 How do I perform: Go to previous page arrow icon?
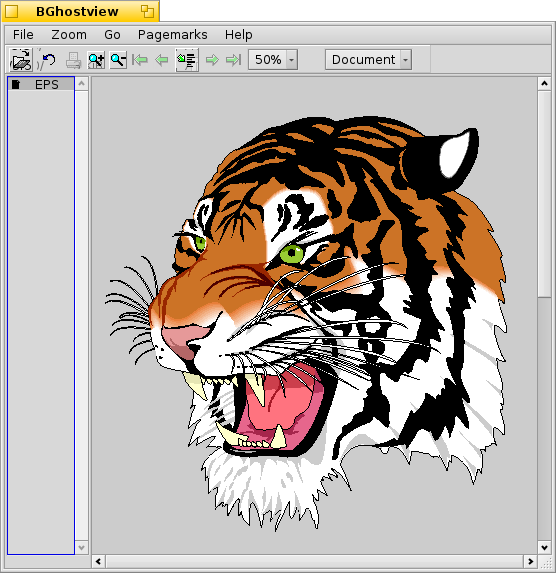tap(162, 60)
